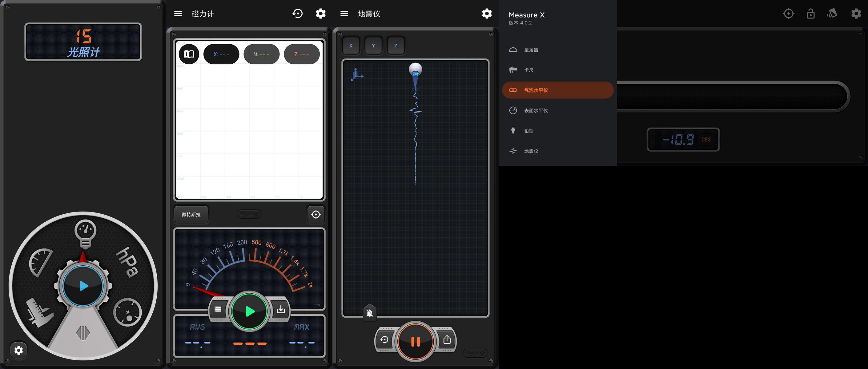Toggle the Y axis button in seismograph
Screen dimensions: 868x369
point(373,46)
